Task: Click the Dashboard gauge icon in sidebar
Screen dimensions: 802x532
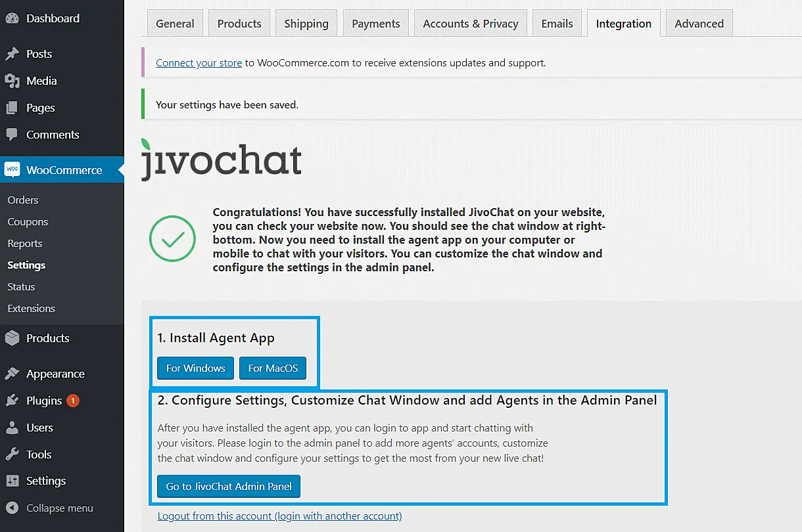Action: [x=12, y=18]
